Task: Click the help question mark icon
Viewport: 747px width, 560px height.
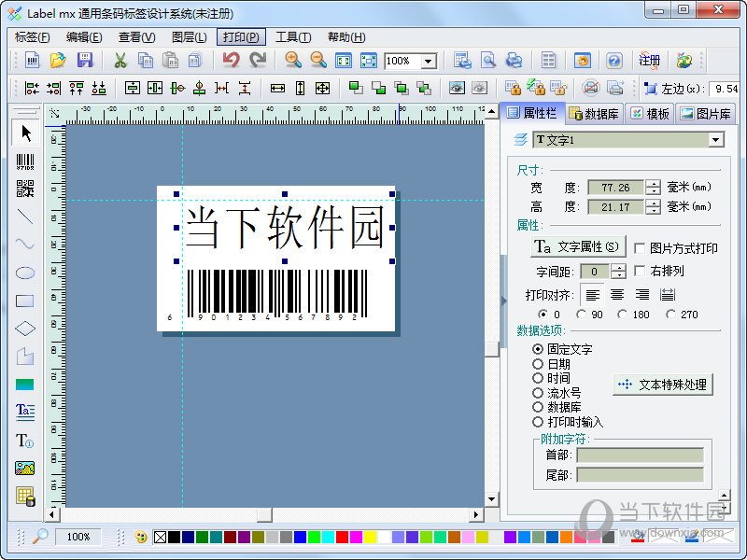Action: coord(614,61)
